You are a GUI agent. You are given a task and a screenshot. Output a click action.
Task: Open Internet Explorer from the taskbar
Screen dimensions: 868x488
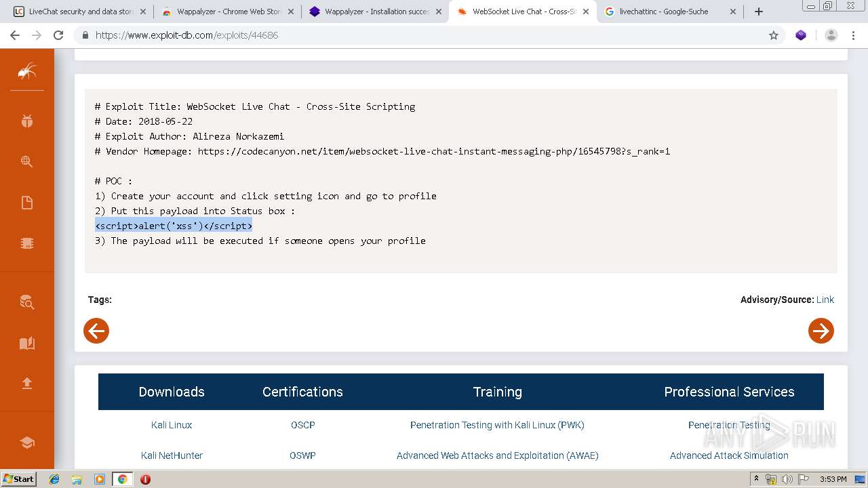point(54,479)
